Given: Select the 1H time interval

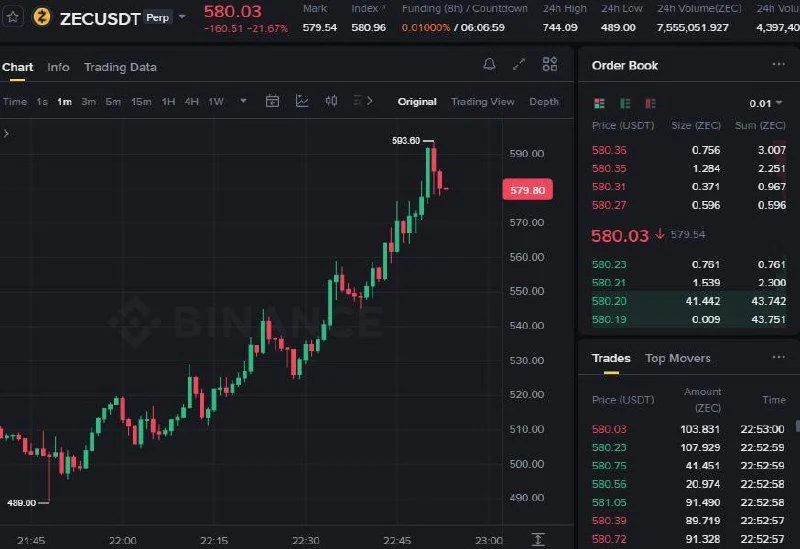Looking at the screenshot, I should 168,102.
